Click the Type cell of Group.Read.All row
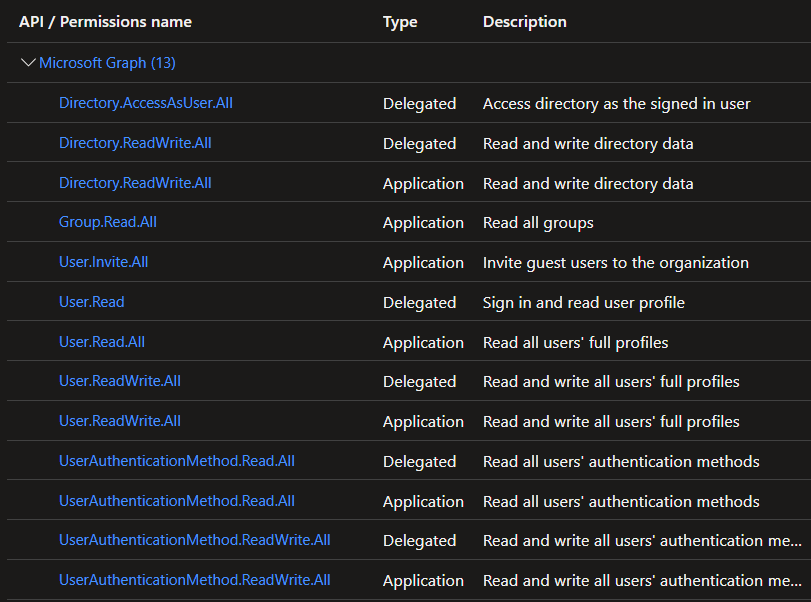This screenshot has width=811, height=602. (x=423, y=222)
